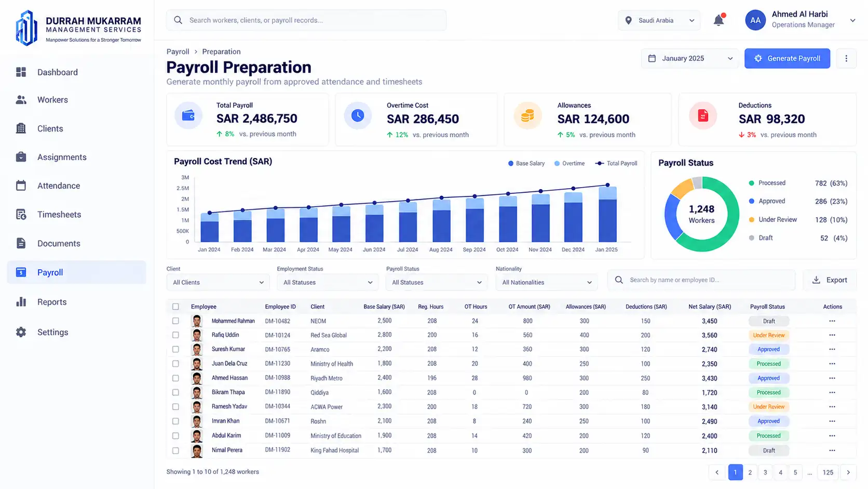
Task: Open actions menu for Mohammed Rahman
Action: click(832, 321)
